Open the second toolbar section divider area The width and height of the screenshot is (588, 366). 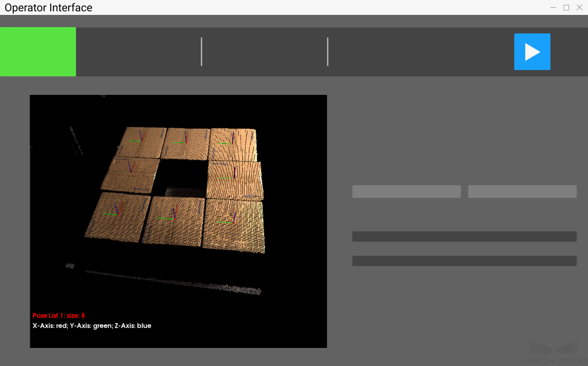click(x=328, y=52)
